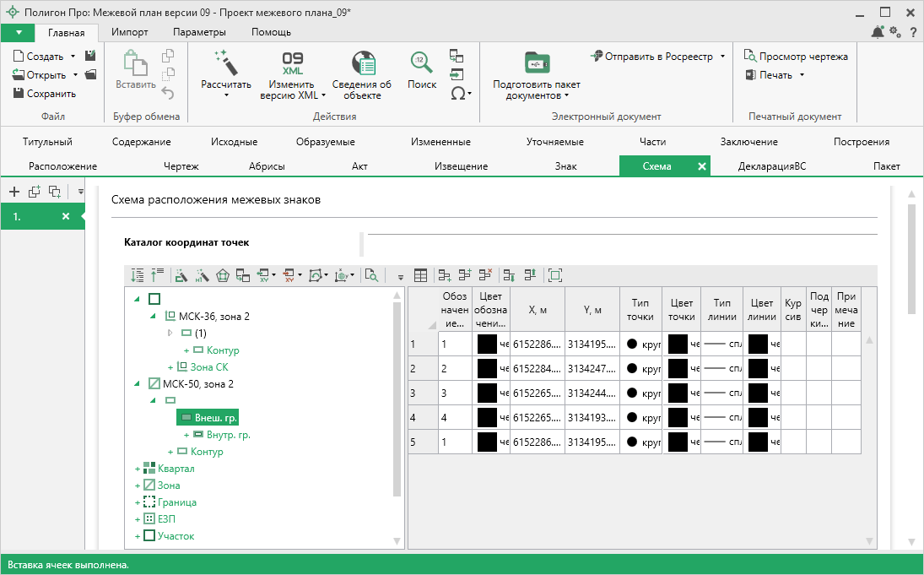This screenshot has height=575, width=924.
Task: Collapse the МСК-36, зона 2 node
Action: [153, 317]
